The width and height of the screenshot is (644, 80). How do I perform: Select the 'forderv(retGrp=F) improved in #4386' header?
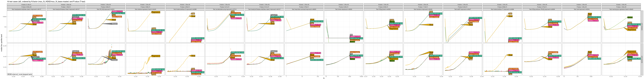[x=185, y=9]
